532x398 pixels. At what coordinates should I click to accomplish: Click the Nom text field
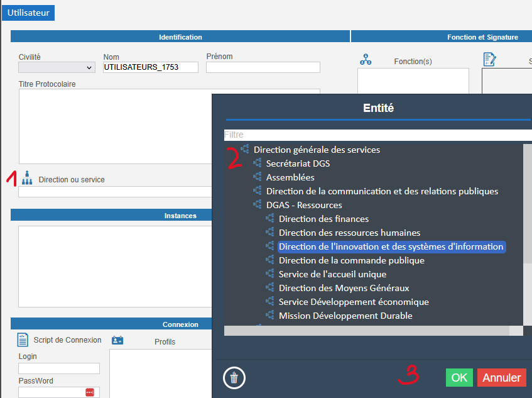[151, 67]
